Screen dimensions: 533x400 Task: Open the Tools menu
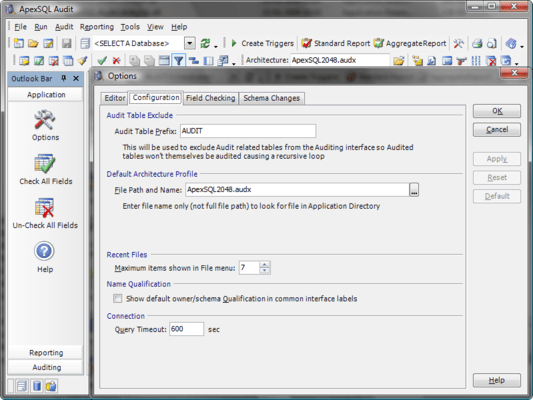130,27
